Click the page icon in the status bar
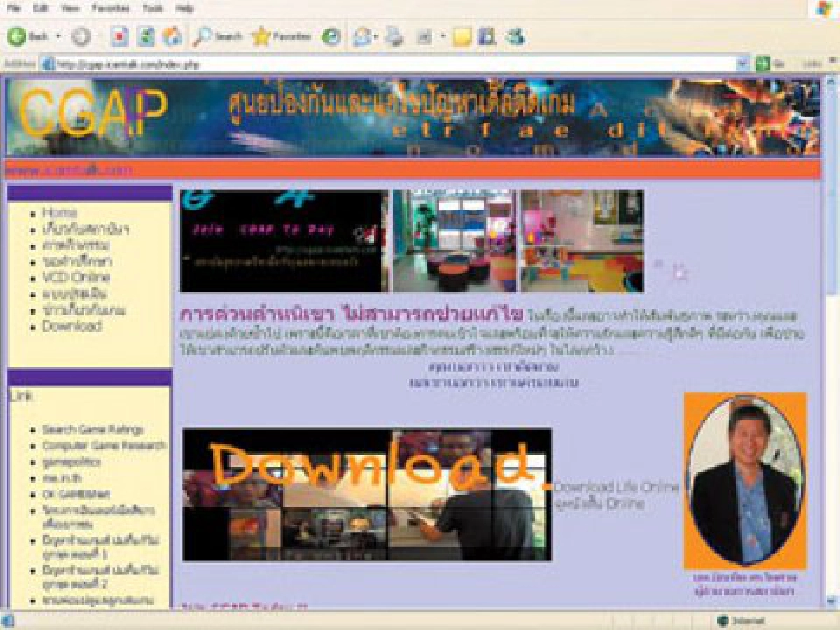Image resolution: width=840 pixels, height=630 pixels. 8,621
